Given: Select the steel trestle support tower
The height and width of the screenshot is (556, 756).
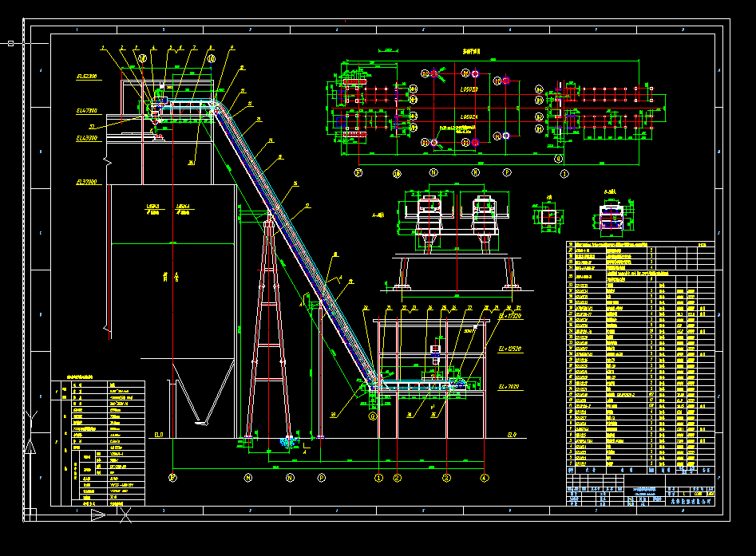Looking at the screenshot, I should (x=269, y=327).
